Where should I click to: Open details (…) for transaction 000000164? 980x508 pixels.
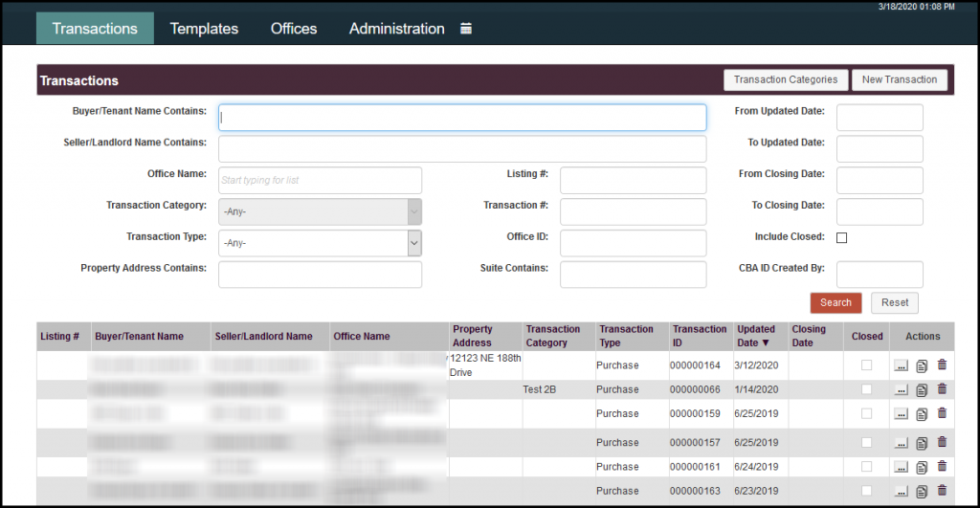click(901, 365)
